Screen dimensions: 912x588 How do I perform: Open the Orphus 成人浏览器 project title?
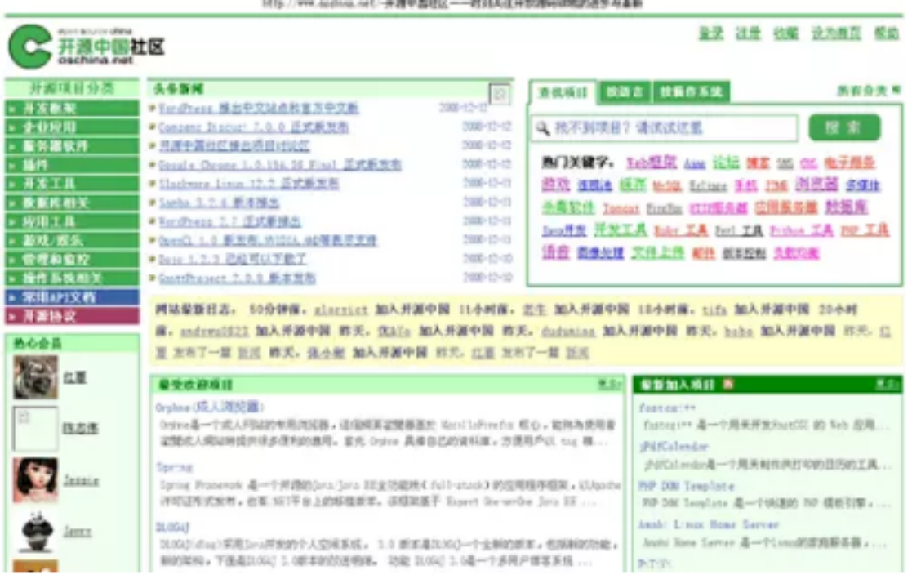209,407
